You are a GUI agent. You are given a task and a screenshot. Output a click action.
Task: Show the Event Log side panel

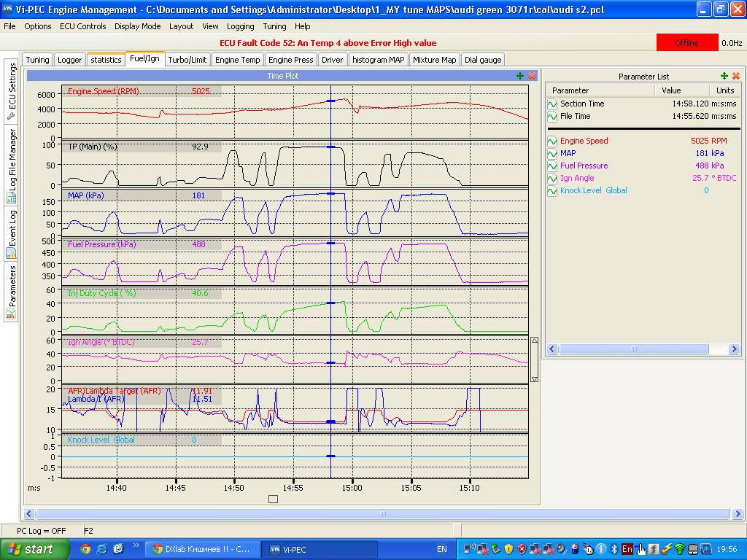click(11, 233)
